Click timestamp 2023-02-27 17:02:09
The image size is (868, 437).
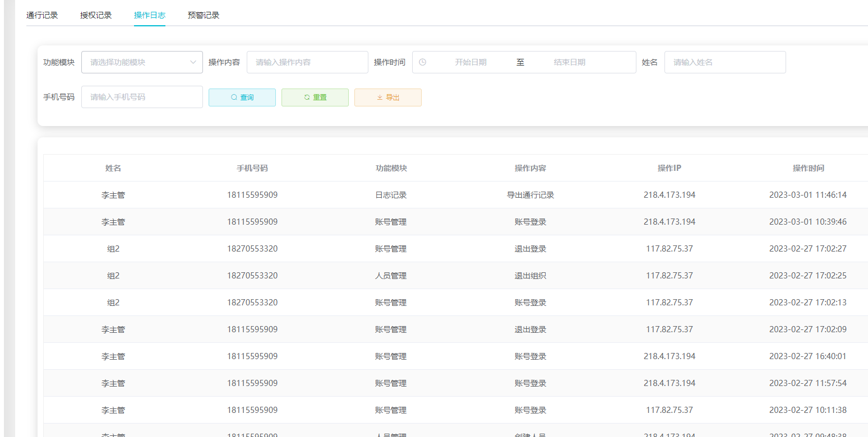pyautogui.click(x=808, y=329)
